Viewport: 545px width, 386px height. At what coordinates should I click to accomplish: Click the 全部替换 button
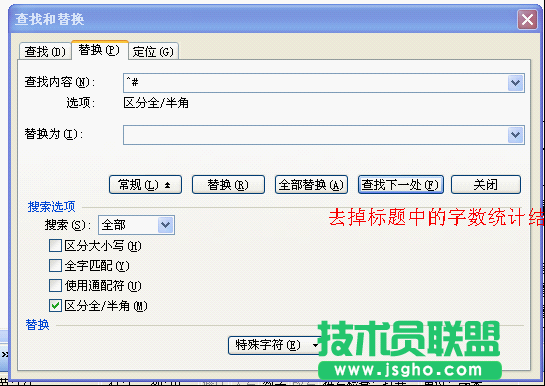pyautogui.click(x=311, y=184)
